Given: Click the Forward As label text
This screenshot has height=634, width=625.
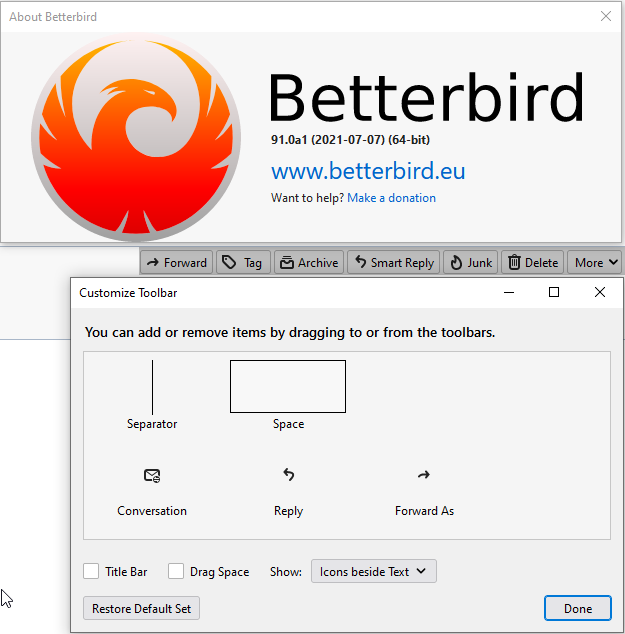Looking at the screenshot, I should pos(424,511).
